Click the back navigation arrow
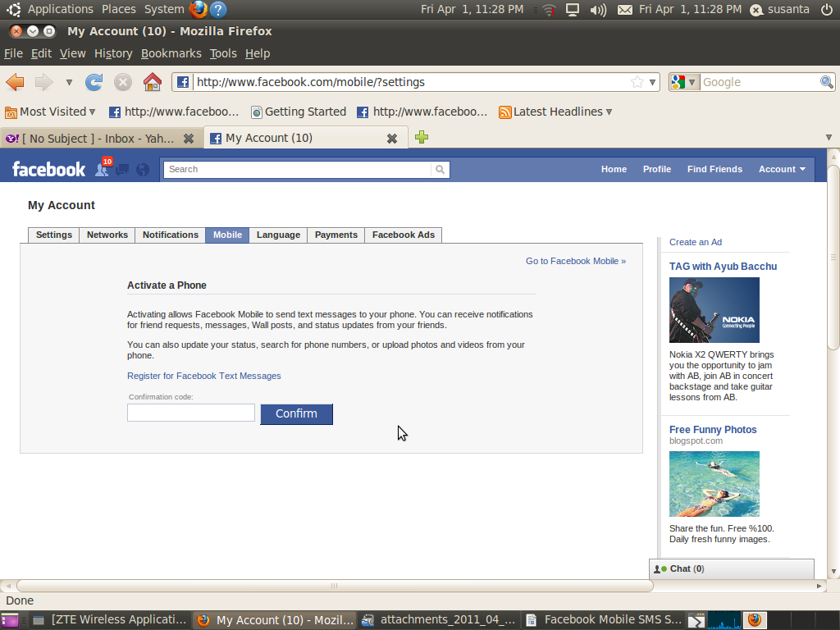 [16, 82]
